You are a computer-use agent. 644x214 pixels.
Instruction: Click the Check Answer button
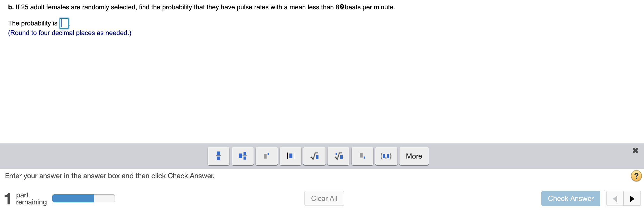[x=571, y=198]
